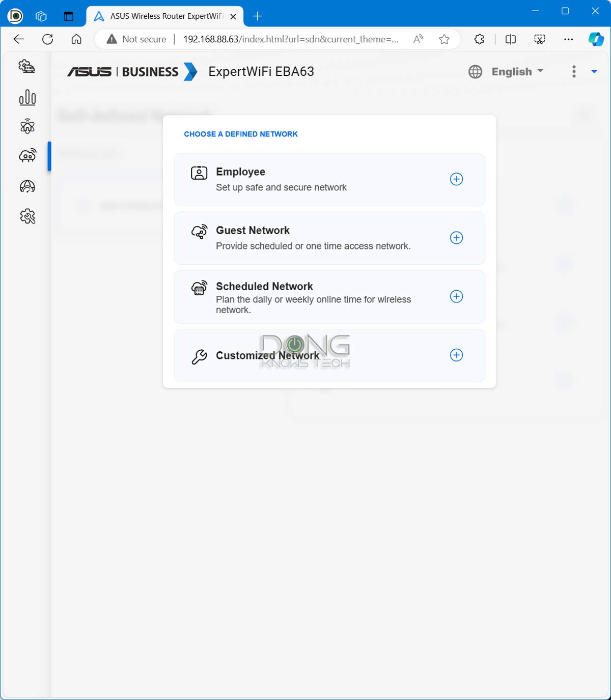Add a Guest Network with plus icon

click(x=456, y=238)
